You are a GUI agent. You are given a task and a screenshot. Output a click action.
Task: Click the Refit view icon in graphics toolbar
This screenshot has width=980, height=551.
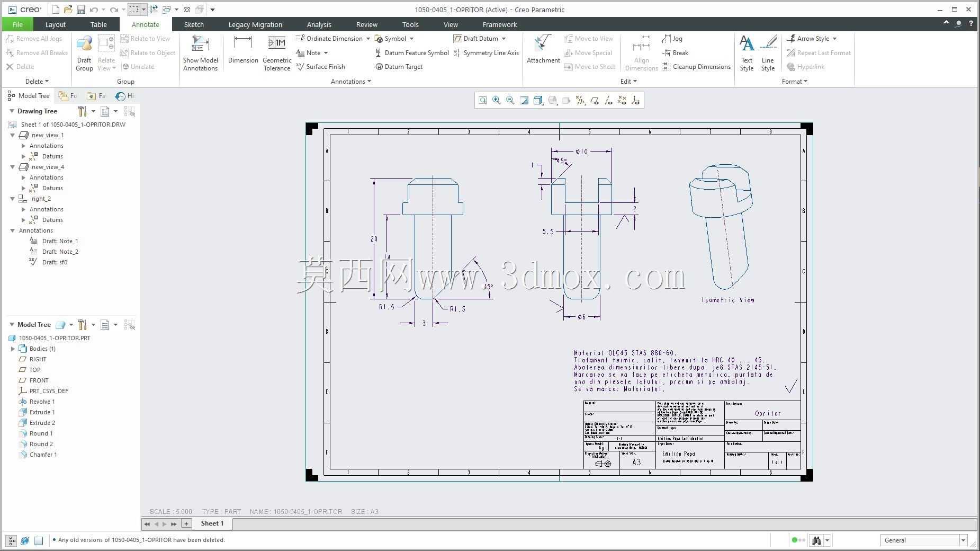pos(483,100)
